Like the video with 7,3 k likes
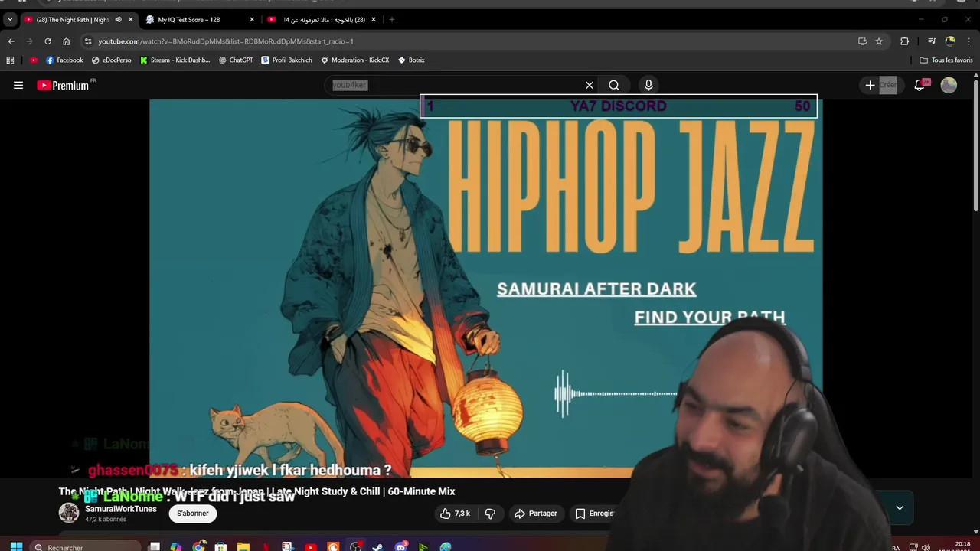The image size is (980, 551). click(x=455, y=514)
